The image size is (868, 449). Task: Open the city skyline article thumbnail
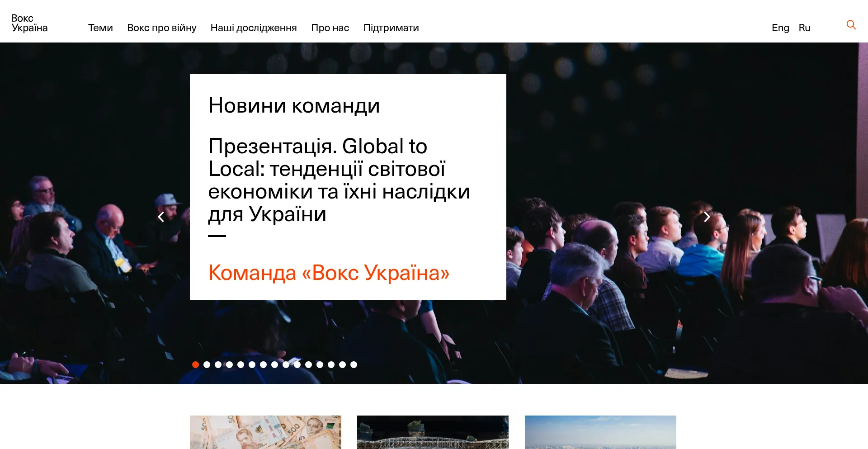[x=600, y=432]
